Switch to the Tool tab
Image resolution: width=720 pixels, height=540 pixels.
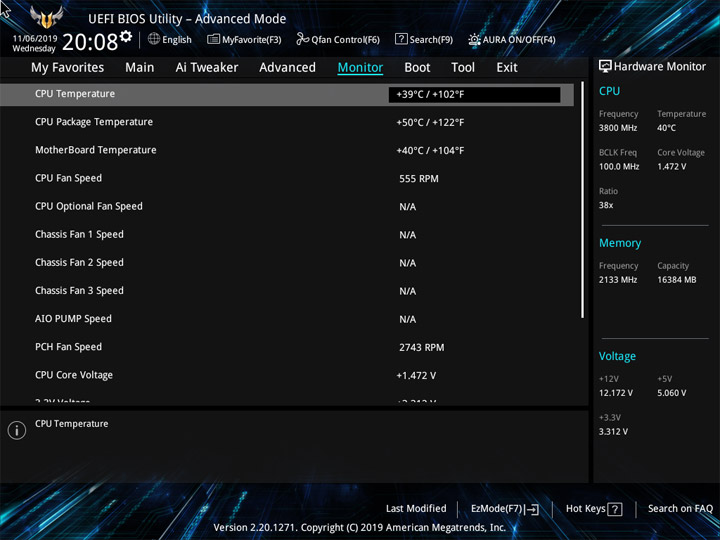(x=463, y=68)
